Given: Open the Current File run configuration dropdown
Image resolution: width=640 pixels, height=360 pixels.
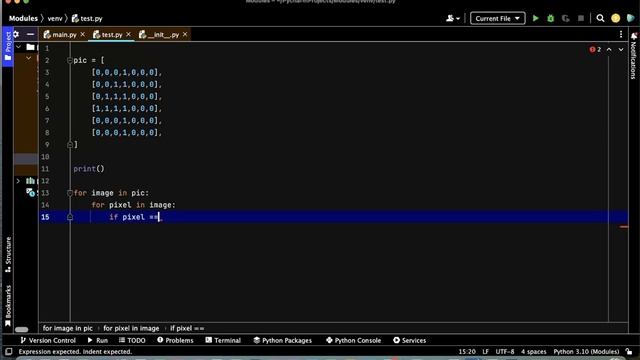Looking at the screenshot, I should [x=498, y=18].
